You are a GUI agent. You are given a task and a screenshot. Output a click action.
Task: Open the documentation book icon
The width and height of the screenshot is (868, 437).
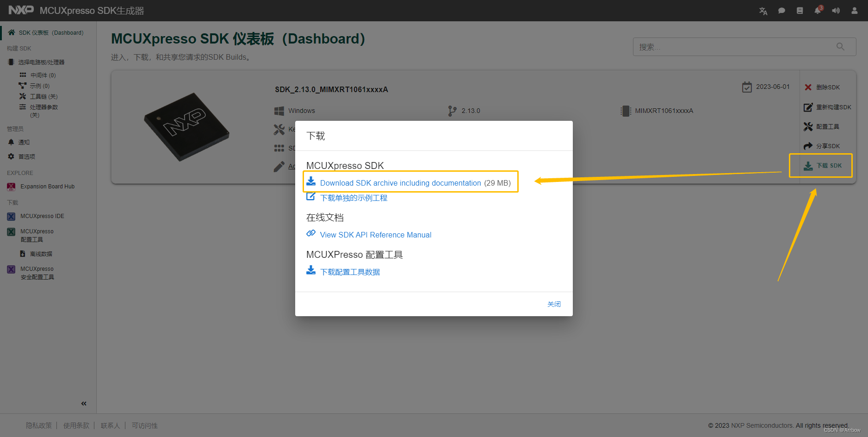point(800,11)
